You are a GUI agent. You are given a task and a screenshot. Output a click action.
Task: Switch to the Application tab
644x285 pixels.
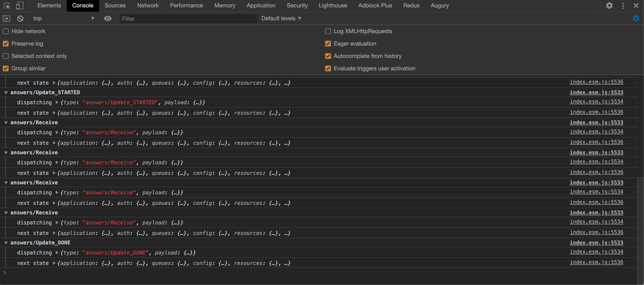(261, 5)
